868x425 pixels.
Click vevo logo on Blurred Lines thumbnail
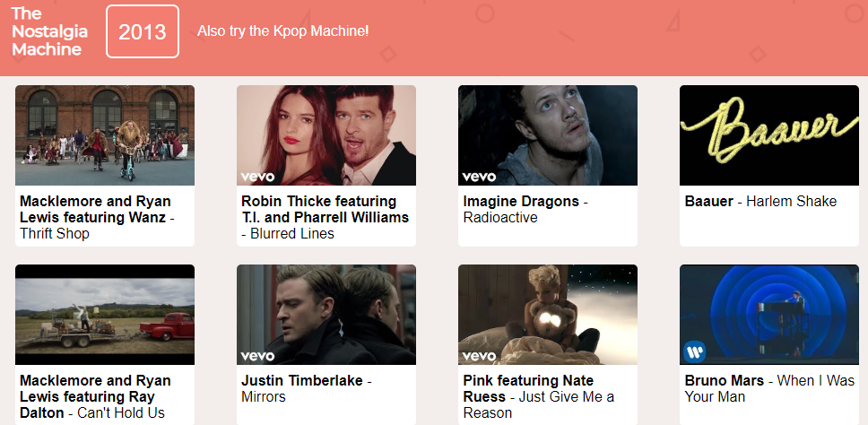(x=257, y=178)
